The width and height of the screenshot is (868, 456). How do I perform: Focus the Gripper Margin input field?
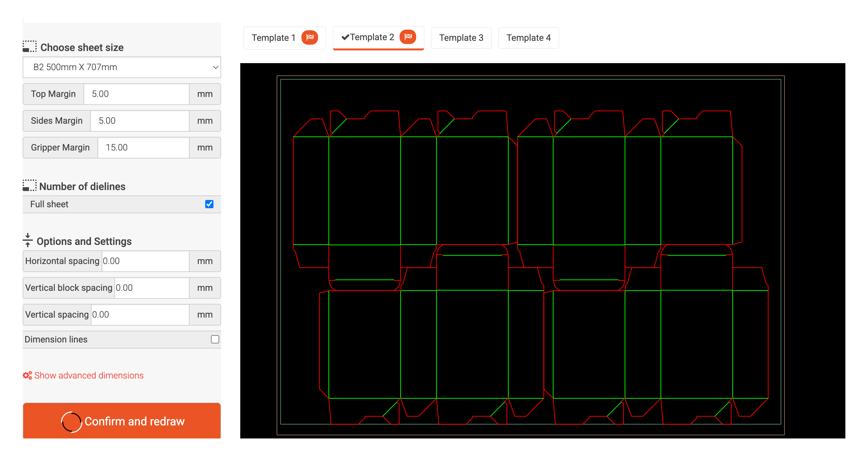[x=143, y=147]
